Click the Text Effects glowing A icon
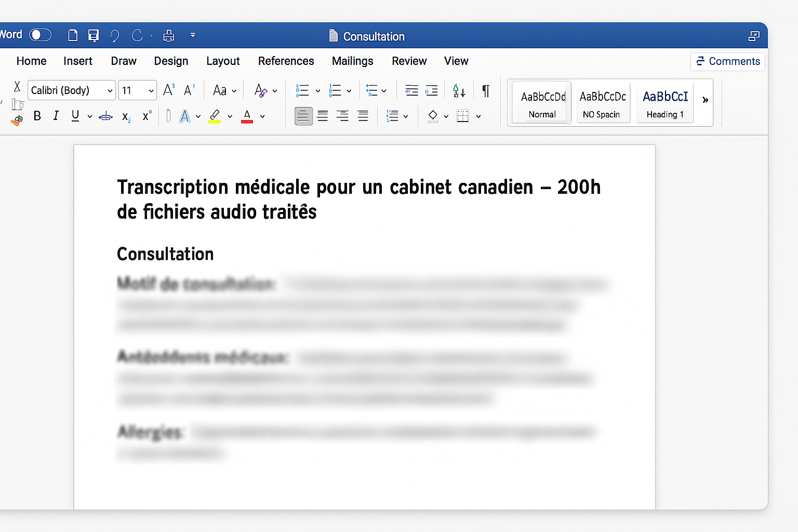 point(185,116)
